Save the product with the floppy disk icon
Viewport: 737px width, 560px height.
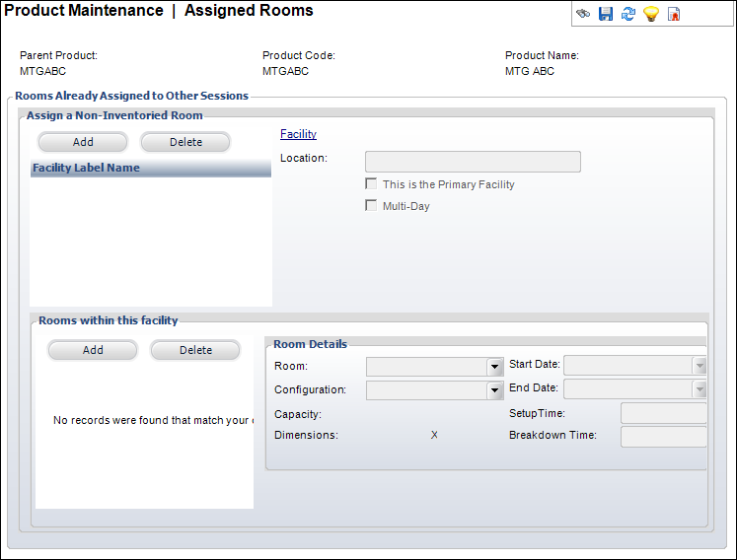pyautogui.click(x=606, y=14)
